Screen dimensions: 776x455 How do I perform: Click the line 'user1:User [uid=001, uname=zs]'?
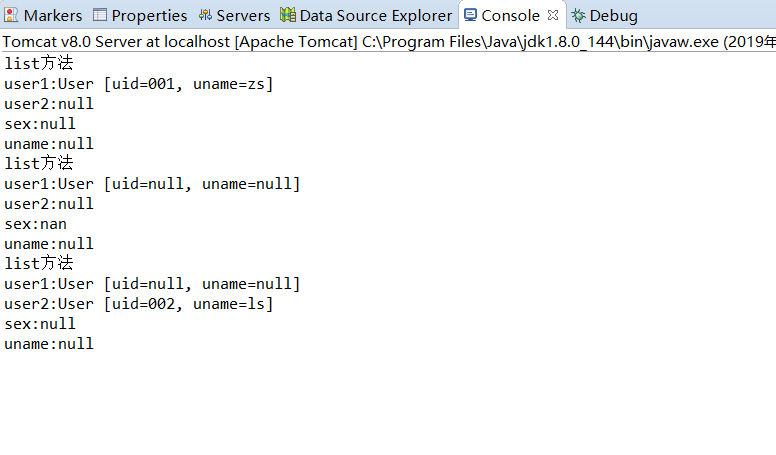tap(139, 84)
